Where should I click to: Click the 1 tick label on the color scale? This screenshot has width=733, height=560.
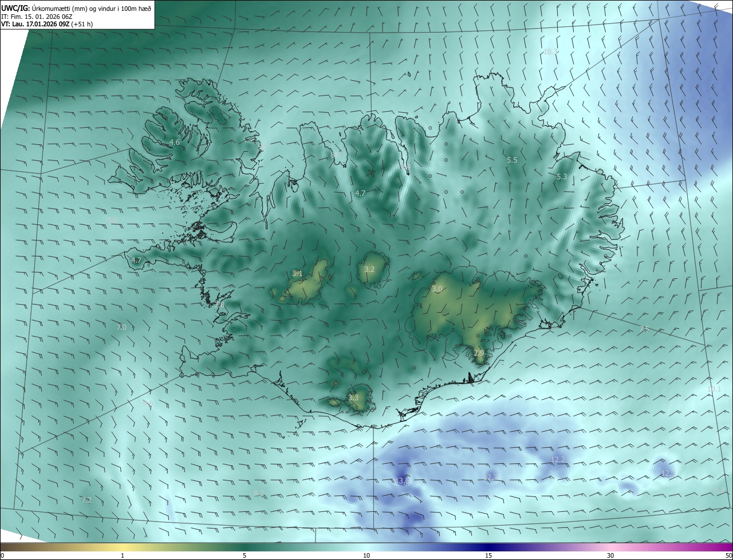pyautogui.click(x=123, y=555)
